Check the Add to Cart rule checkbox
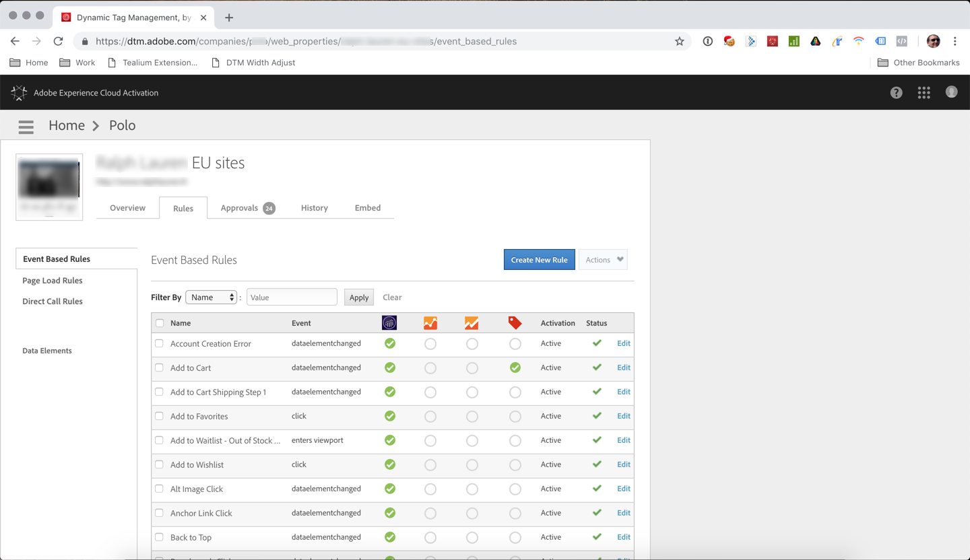This screenshot has height=560, width=970. [159, 367]
